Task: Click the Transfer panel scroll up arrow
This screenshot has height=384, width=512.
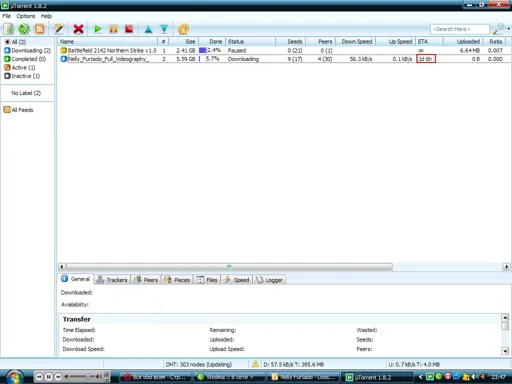Action: click(505, 318)
